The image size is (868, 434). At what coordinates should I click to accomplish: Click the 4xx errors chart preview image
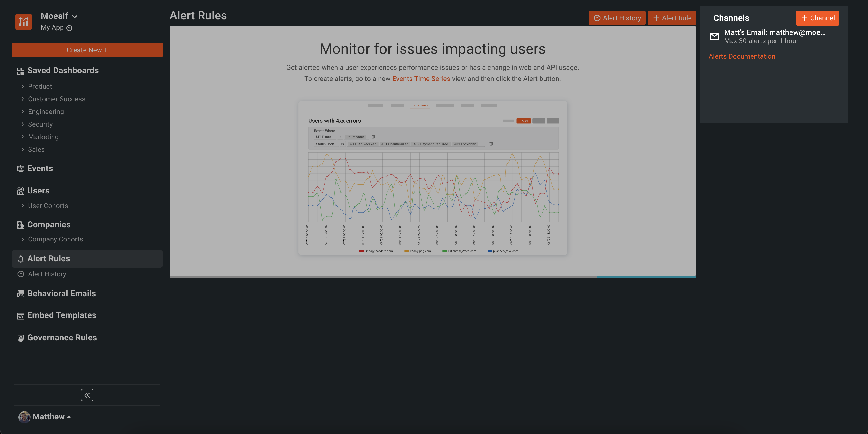433,178
